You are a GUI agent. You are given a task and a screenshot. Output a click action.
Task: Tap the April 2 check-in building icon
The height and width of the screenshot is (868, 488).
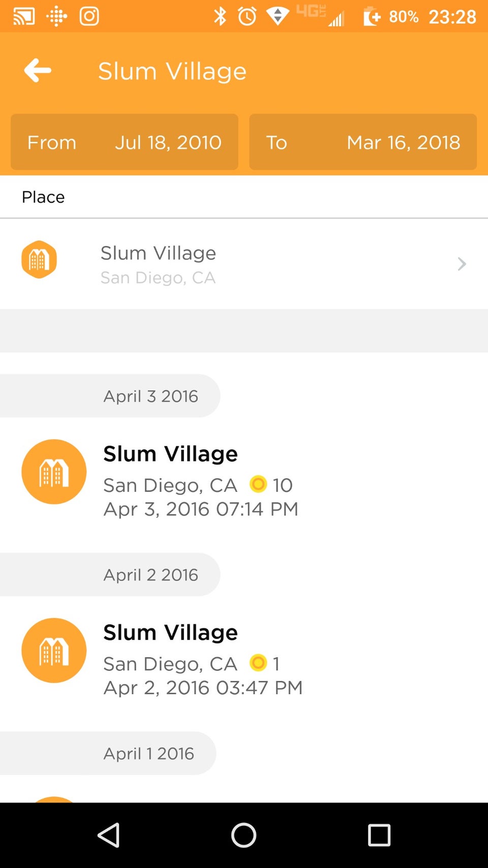click(x=54, y=650)
